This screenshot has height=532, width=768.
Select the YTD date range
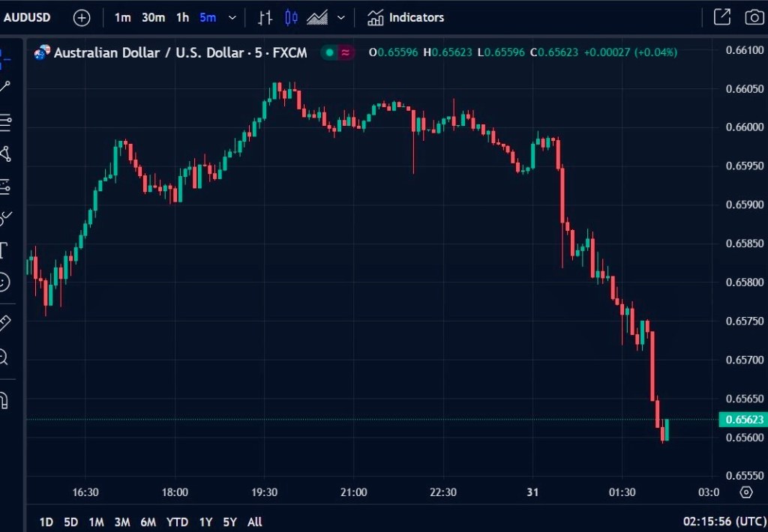coord(177,522)
